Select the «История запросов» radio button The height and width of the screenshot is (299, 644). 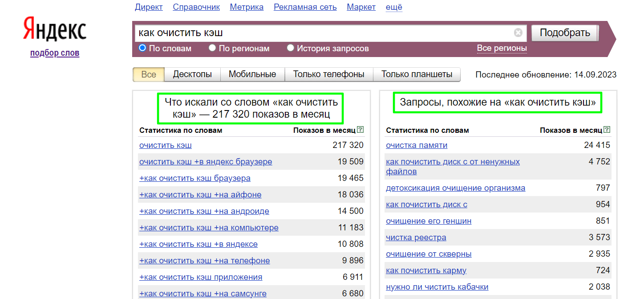click(x=291, y=48)
